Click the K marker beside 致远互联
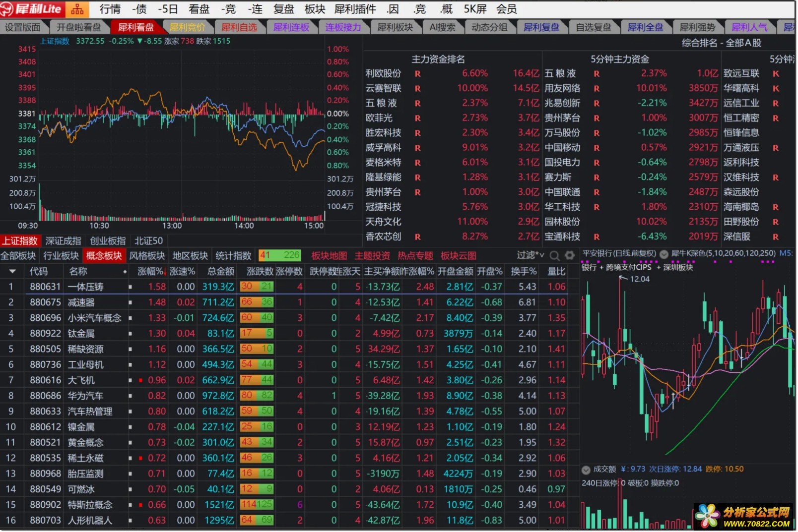The width and height of the screenshot is (798, 532). tap(776, 74)
